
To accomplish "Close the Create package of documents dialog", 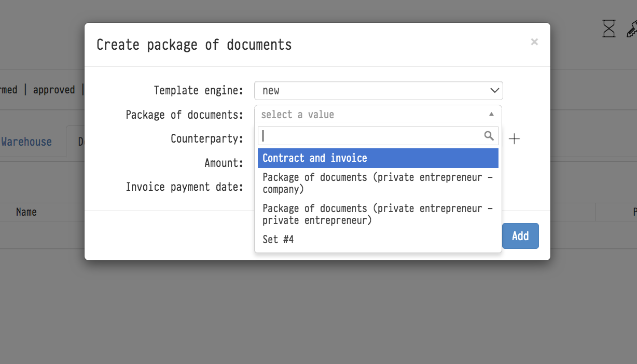I will [534, 42].
